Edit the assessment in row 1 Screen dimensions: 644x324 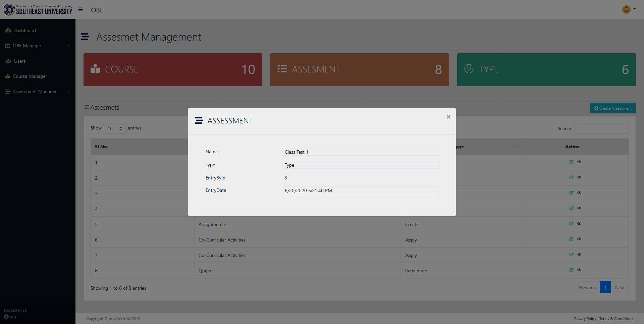coord(571,162)
